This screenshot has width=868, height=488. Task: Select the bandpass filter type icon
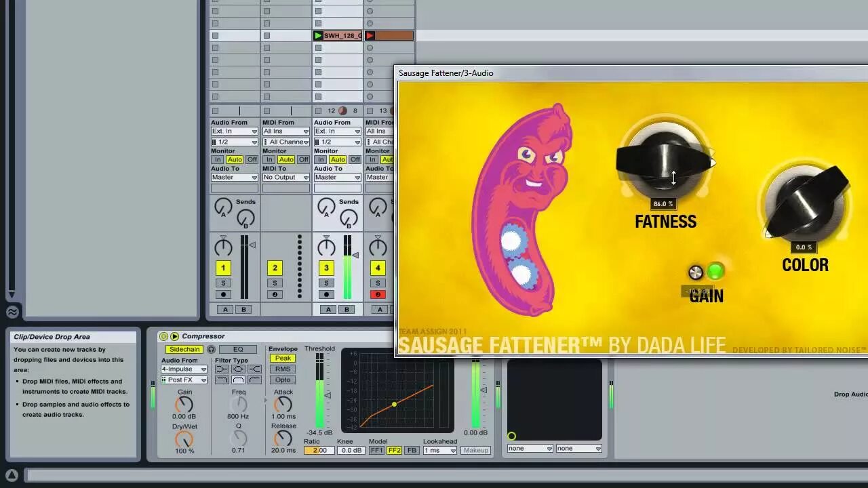238,380
